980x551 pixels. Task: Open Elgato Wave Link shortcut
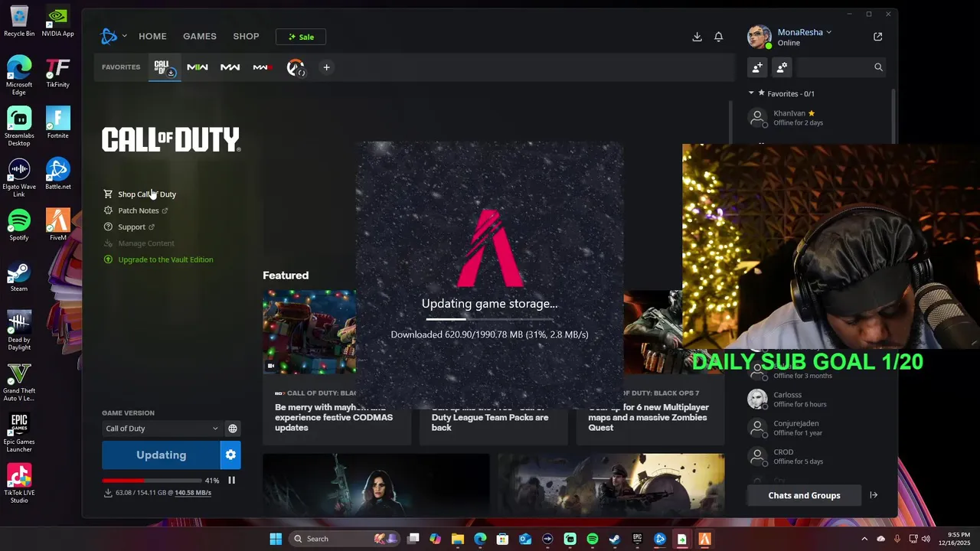pos(19,178)
